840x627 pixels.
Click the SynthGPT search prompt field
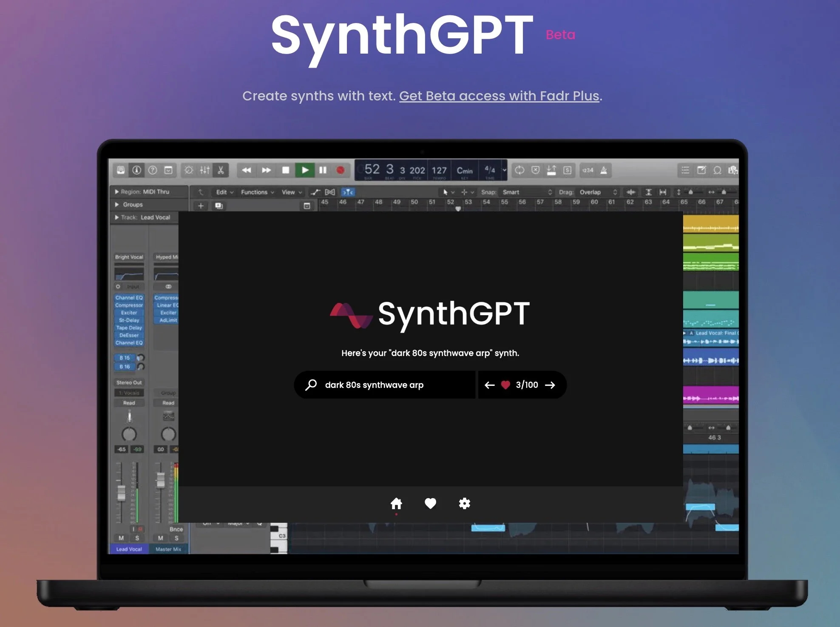coord(384,385)
